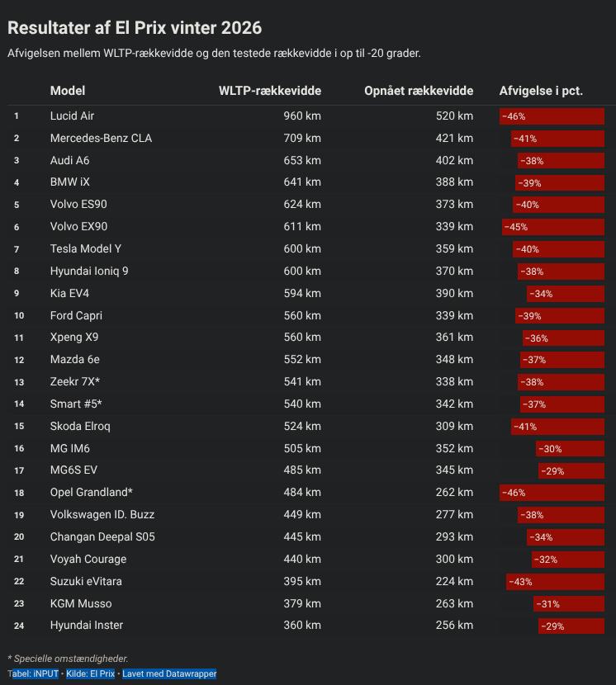Click the 960 km WLTP value

pos(302,116)
